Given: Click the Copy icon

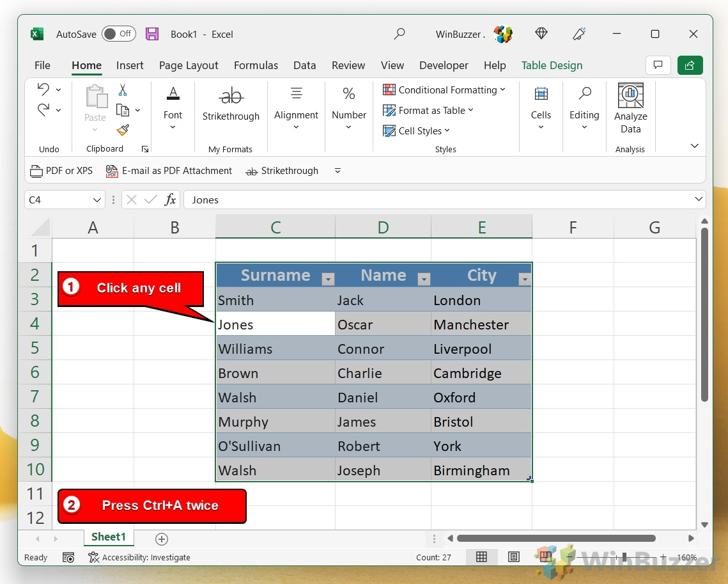Looking at the screenshot, I should [123, 110].
